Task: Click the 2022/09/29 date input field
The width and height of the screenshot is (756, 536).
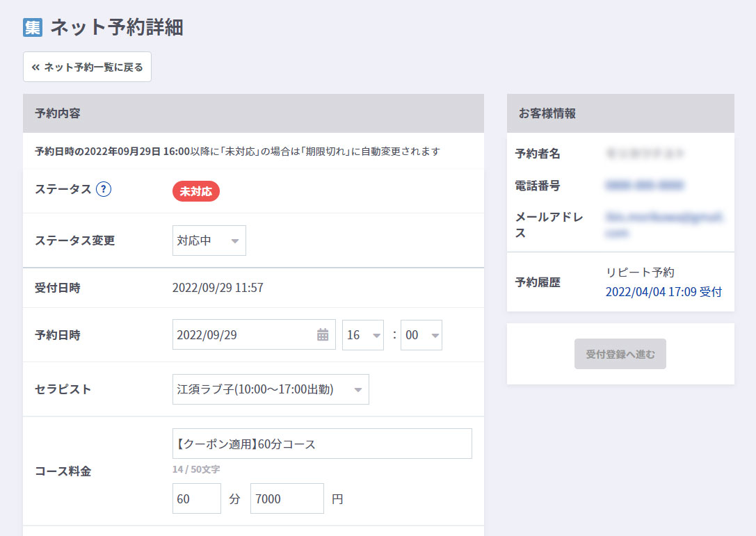Action: 243,335
